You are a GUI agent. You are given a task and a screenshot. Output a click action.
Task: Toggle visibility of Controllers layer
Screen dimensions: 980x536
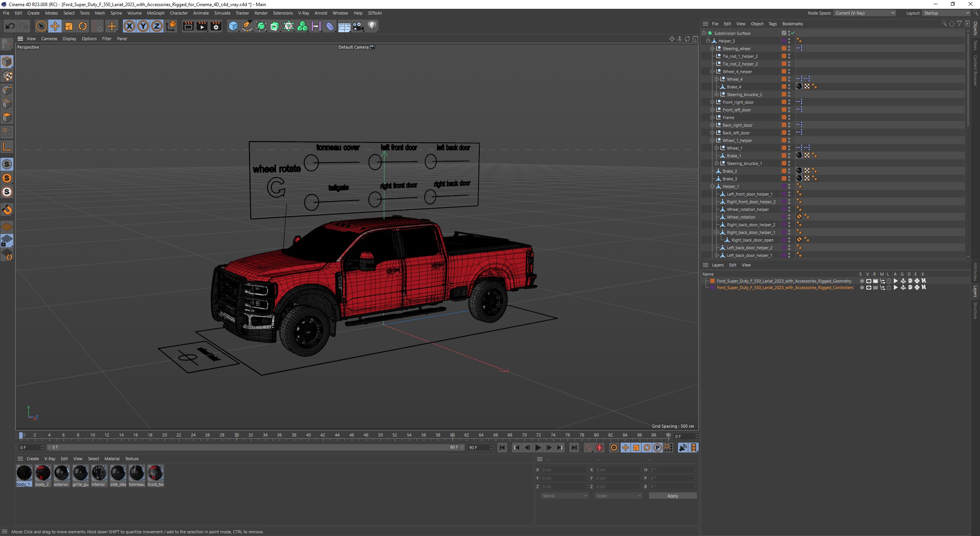click(869, 288)
